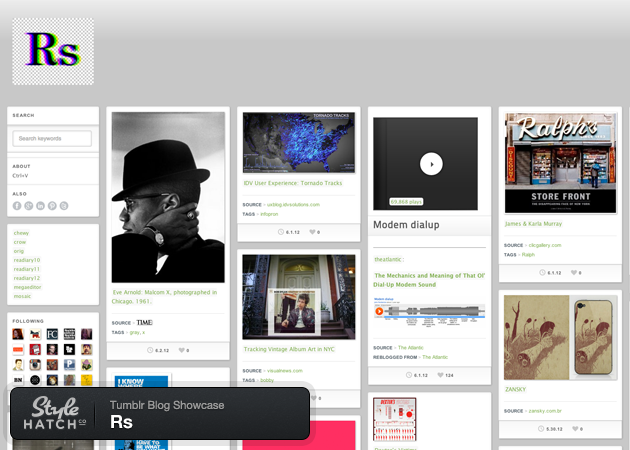The height and width of the screenshot is (450, 630).
Task: Click the 'infoporn' tag on Tornado post
Action: [269, 214]
